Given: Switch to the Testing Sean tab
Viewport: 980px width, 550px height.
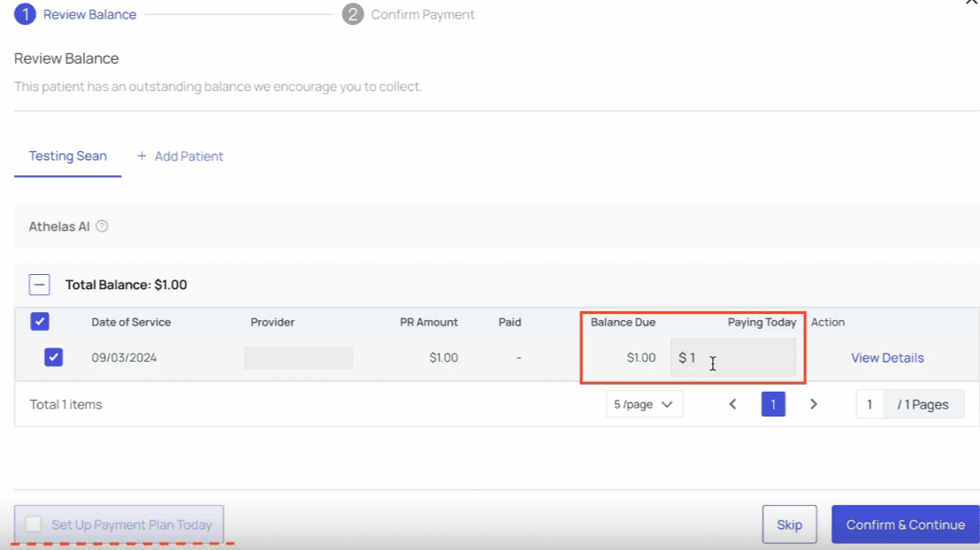Looking at the screenshot, I should point(67,157).
